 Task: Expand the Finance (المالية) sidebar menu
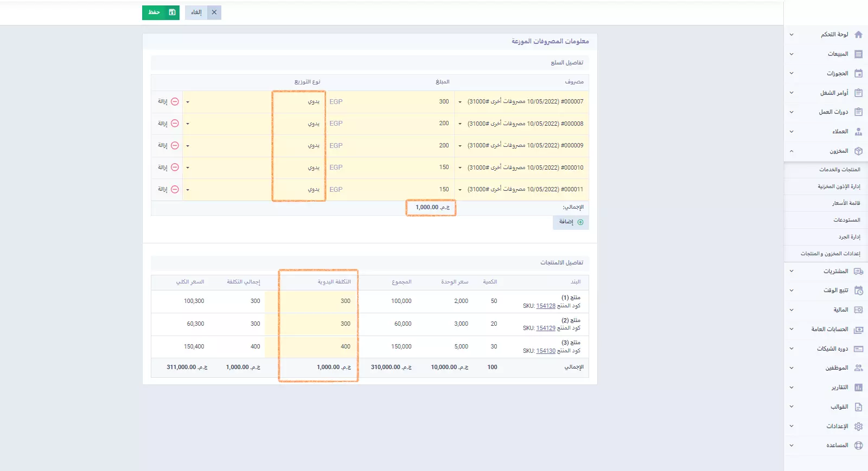(792, 310)
